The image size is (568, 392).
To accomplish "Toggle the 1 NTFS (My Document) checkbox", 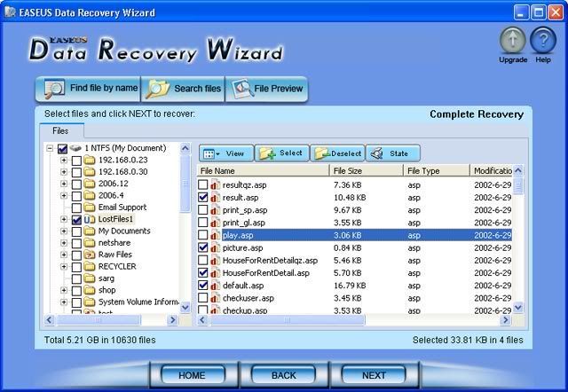I will point(62,148).
